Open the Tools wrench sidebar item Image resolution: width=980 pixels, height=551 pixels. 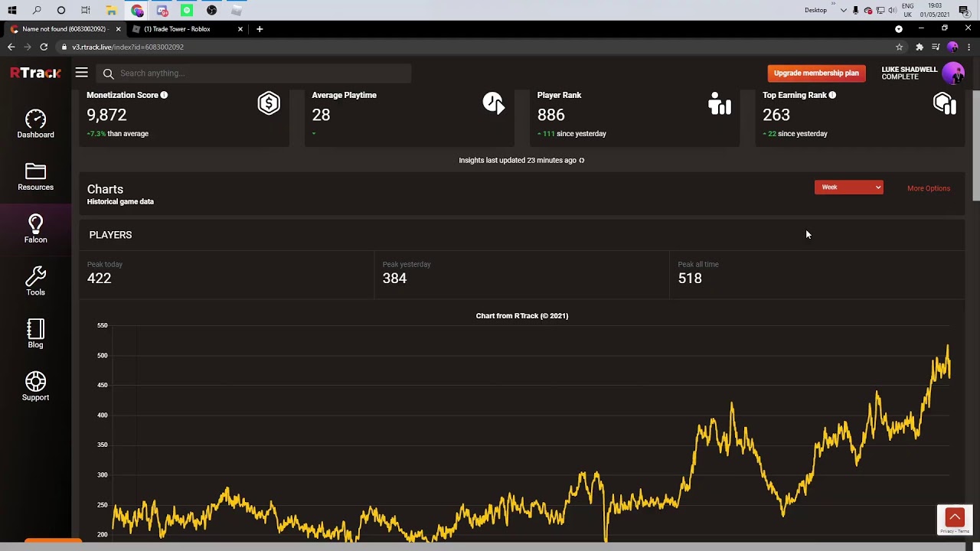pyautogui.click(x=35, y=282)
